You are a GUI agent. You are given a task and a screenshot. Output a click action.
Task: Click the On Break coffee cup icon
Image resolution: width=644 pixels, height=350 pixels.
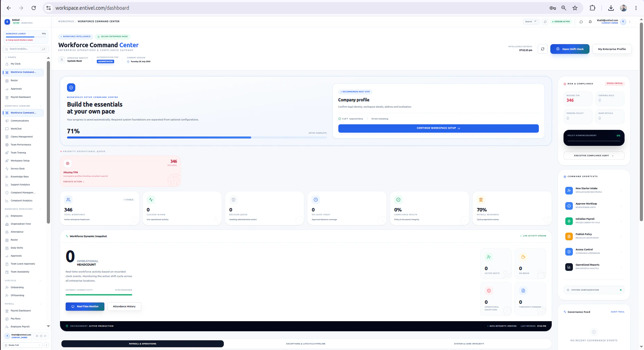coord(523,257)
